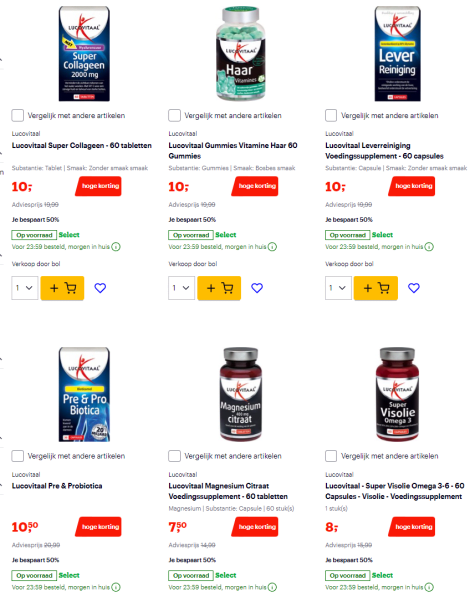Check compare box for Super Collageen

point(17,115)
